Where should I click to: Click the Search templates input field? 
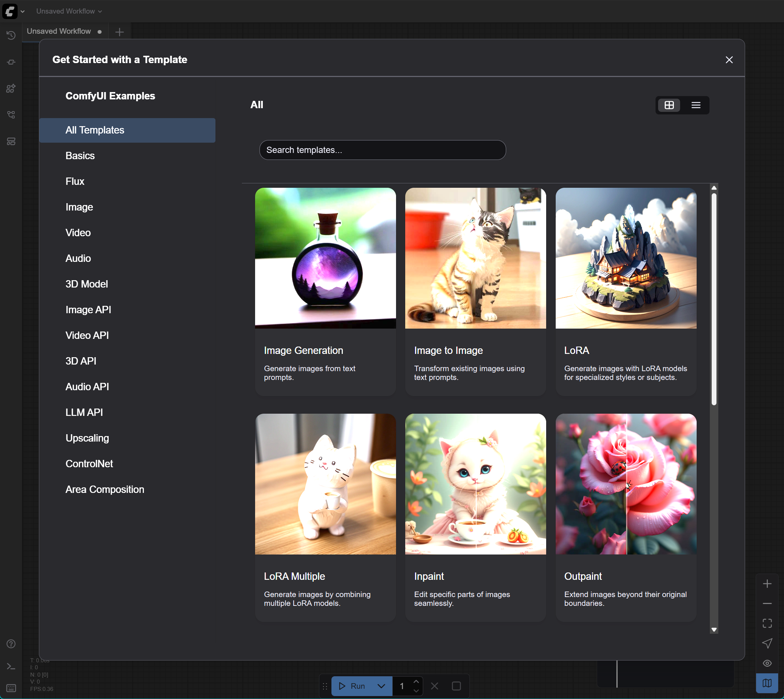[x=382, y=150]
